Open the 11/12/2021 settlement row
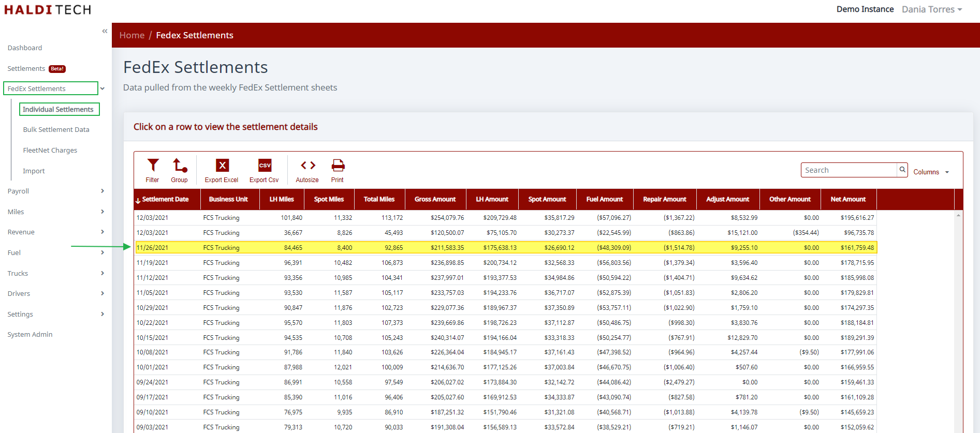Viewport: 980px width, 433px height. point(506,278)
